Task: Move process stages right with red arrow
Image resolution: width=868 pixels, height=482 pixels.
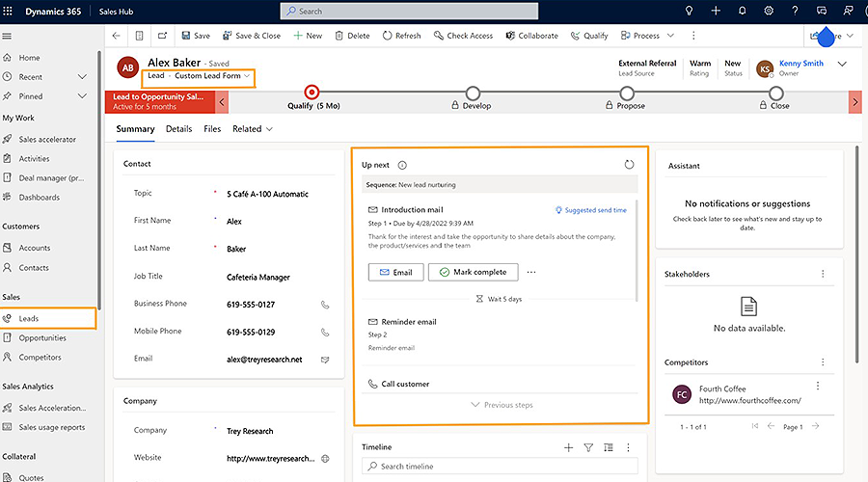Action: pos(855,102)
